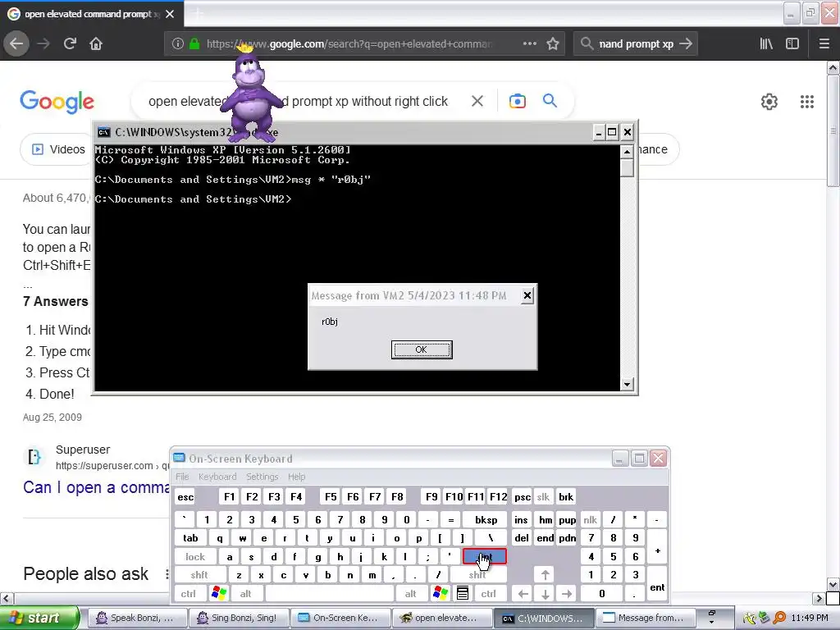Image resolution: width=840 pixels, height=630 pixels.
Task: Click the right arrow key on On-Screen Keyboard
Action: click(x=567, y=593)
